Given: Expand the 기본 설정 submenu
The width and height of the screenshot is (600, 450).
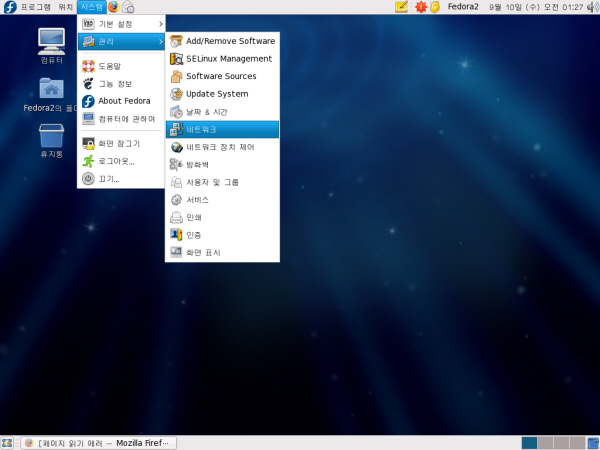Looking at the screenshot, I should point(121,24).
